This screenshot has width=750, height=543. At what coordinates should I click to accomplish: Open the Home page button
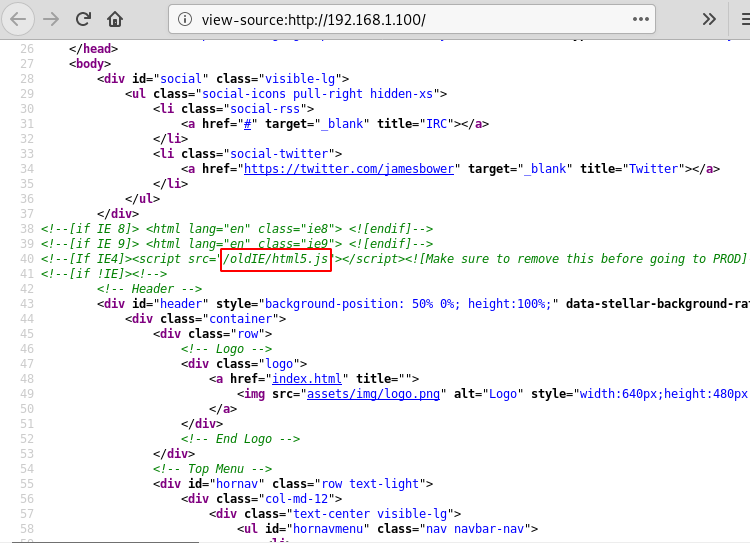115,20
